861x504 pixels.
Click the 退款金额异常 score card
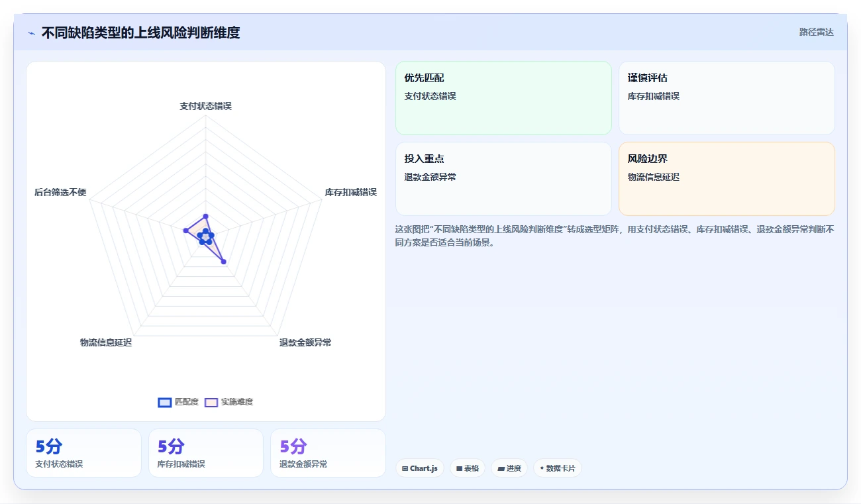pos(328,453)
